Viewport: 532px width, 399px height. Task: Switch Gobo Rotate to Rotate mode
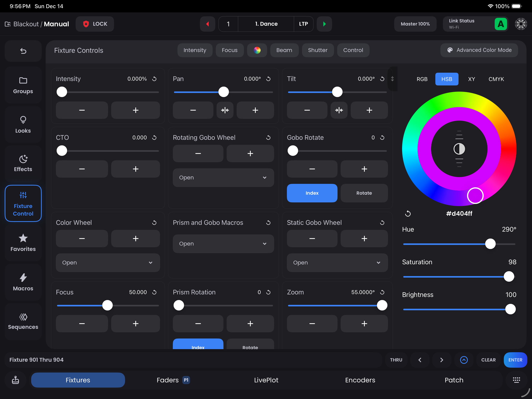(x=364, y=193)
